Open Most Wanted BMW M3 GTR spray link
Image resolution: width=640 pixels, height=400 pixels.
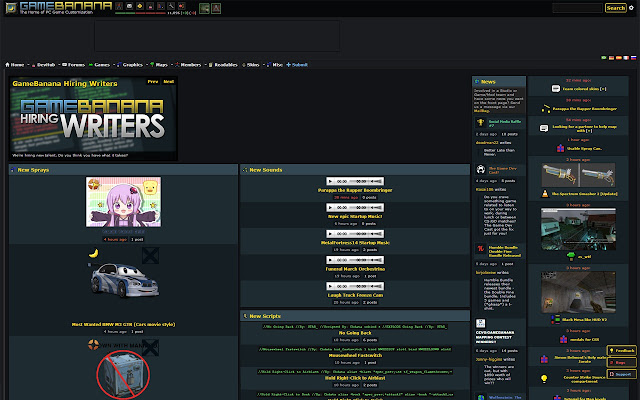[123, 324]
